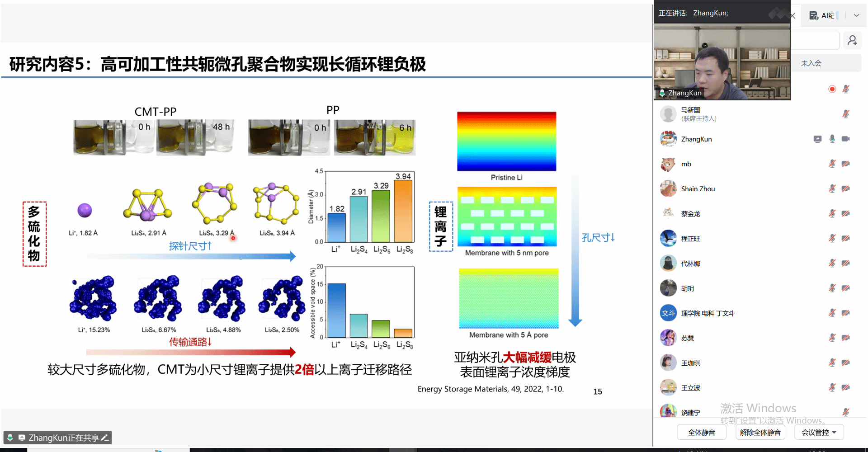This screenshot has height=452, width=868.
Task: Click the 全体静音 button
Action: click(701, 433)
